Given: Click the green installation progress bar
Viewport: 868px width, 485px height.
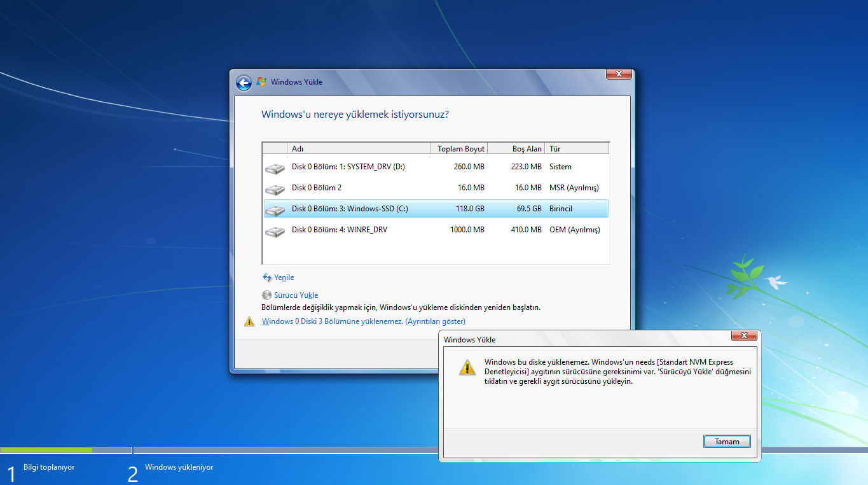Looking at the screenshot, I should [x=46, y=450].
